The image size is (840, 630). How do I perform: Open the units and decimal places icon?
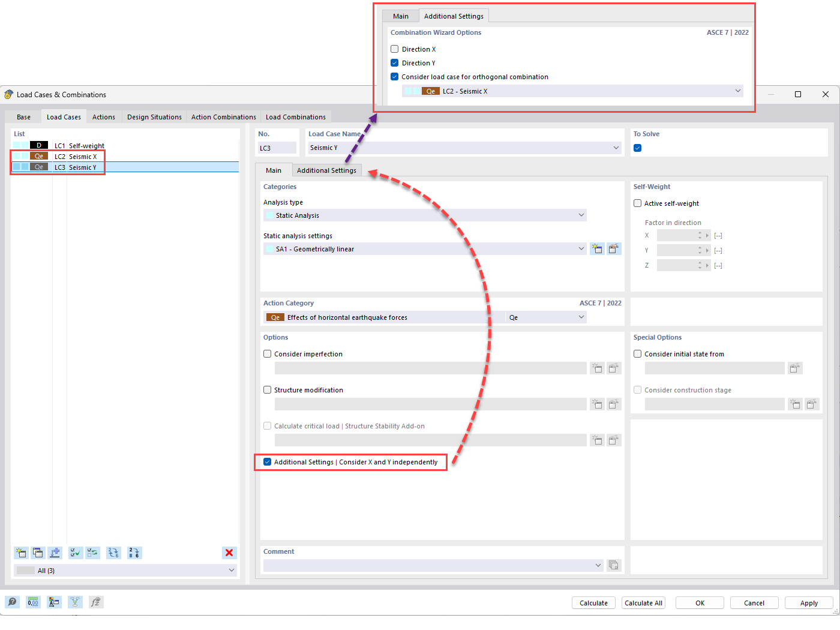pyautogui.click(x=33, y=602)
